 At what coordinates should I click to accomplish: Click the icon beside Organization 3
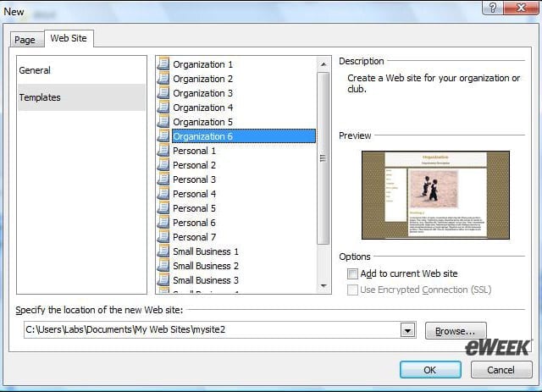coord(163,93)
